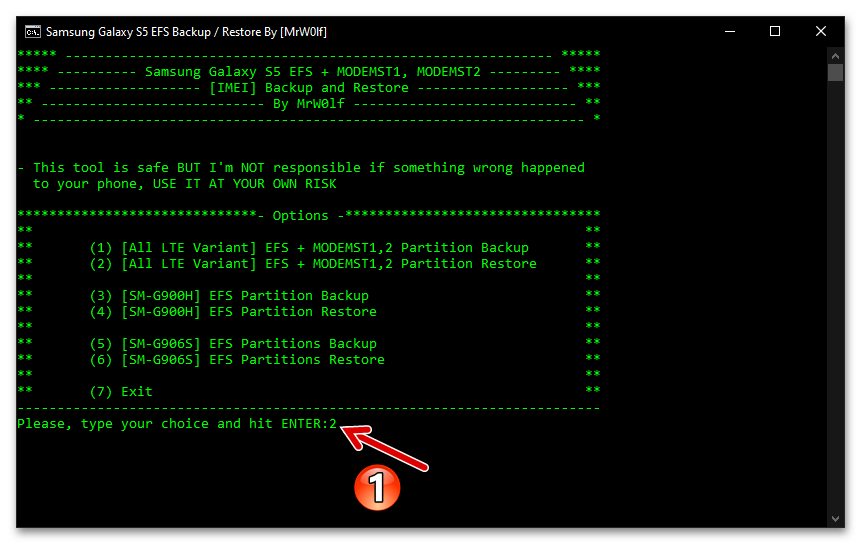Click the 'Options' heading text
The height and width of the screenshot is (544, 861).
click(300, 216)
